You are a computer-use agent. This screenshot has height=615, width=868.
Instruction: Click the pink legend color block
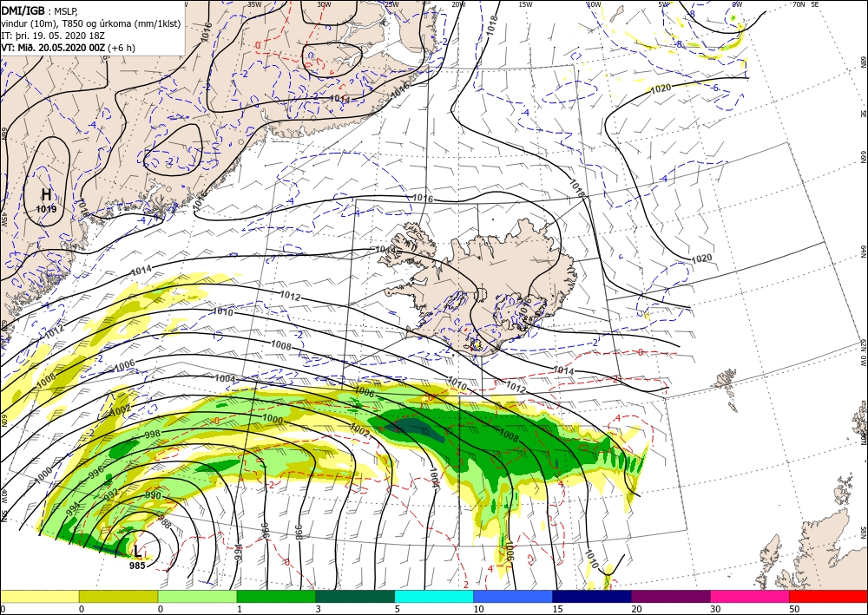click(x=750, y=596)
